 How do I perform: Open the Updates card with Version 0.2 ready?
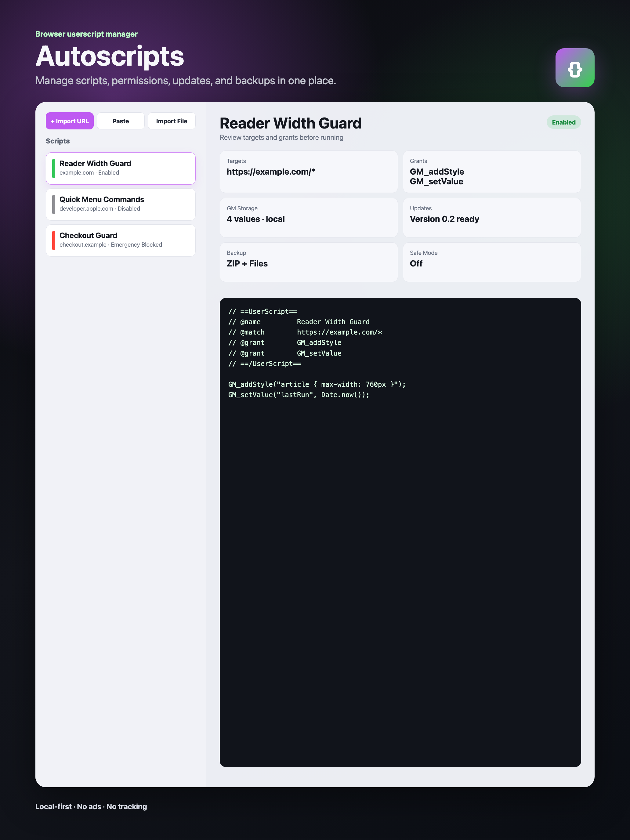492,217
